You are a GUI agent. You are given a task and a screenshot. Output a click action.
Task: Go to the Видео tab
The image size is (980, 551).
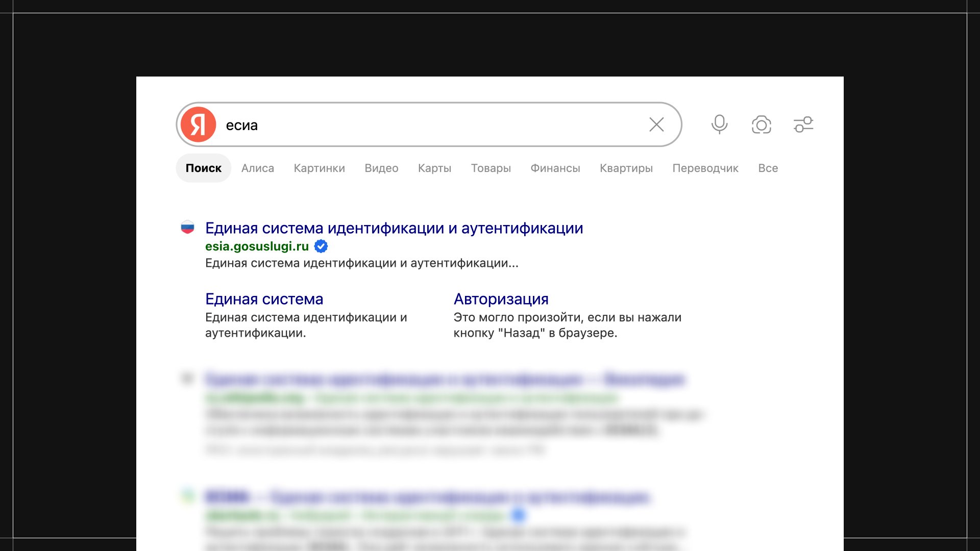[381, 168]
